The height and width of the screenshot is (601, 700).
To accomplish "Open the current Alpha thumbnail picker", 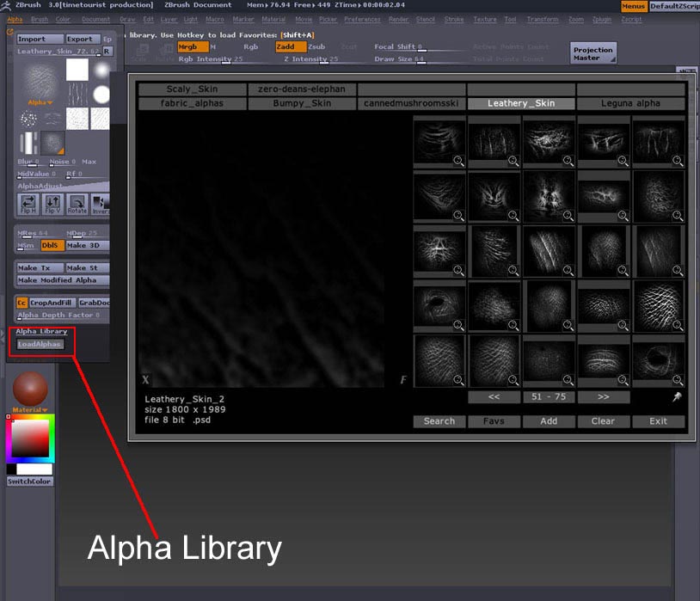I will (x=38, y=82).
